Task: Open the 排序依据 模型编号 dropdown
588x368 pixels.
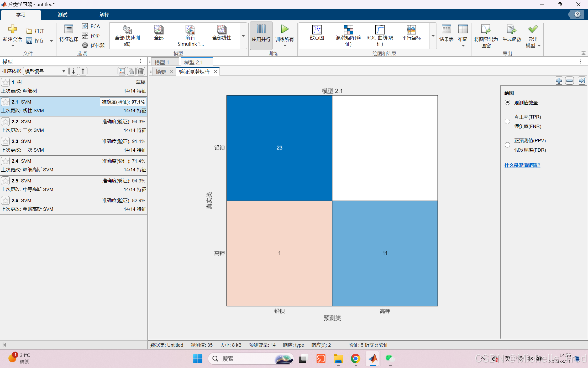Action: click(x=45, y=71)
